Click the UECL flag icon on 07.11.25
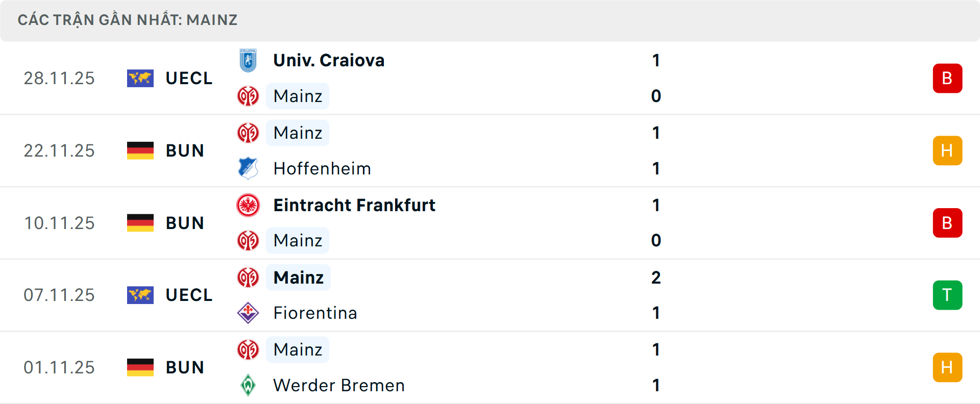Image resolution: width=980 pixels, height=404 pixels. [140, 295]
